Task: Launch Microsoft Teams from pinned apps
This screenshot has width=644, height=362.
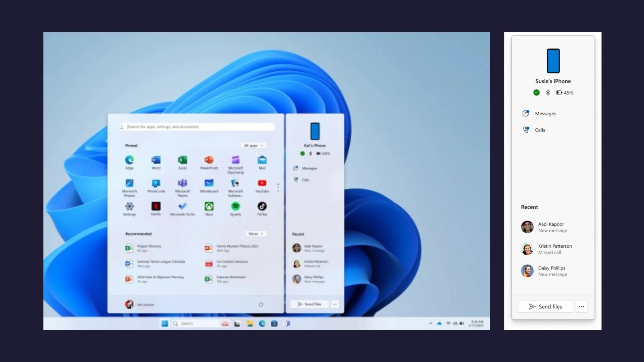Action: [x=182, y=188]
